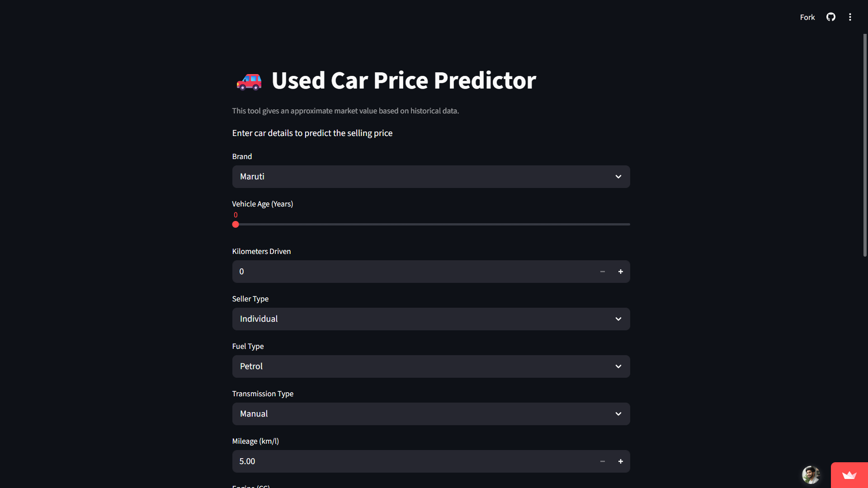
Task: Click the Fork button
Action: coord(807,17)
